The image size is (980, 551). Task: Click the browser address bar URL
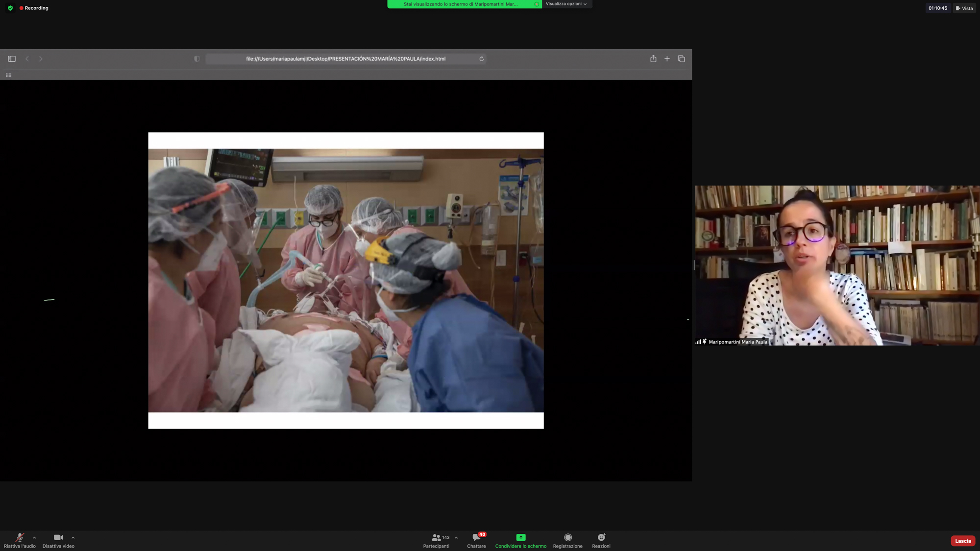(345, 59)
